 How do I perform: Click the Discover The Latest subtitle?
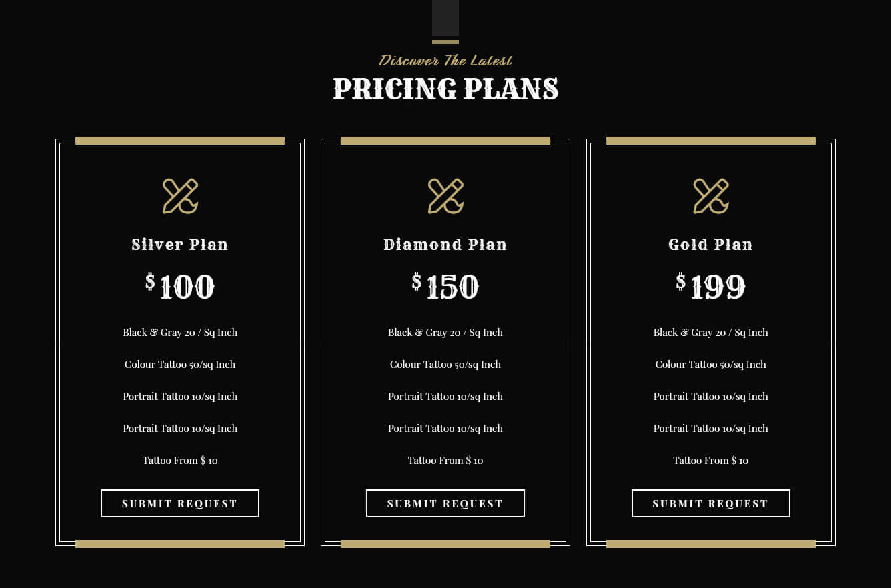coord(445,61)
